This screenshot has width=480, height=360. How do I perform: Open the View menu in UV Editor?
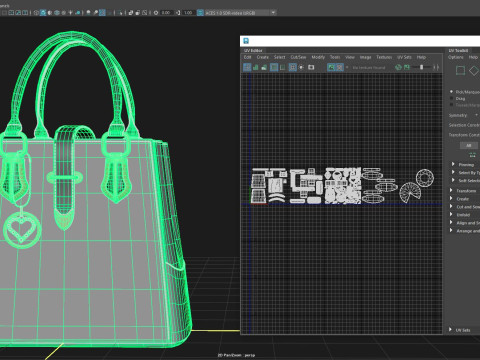coord(350,57)
